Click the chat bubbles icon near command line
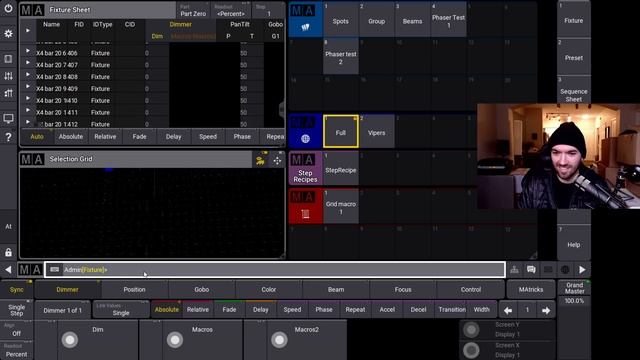The width and height of the screenshot is (640, 360). point(531,270)
